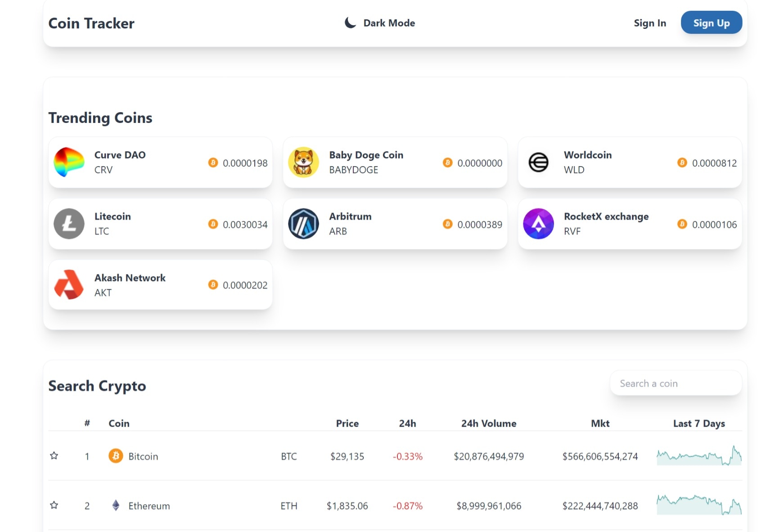Viewport: 775px width, 532px height.
Task: Click the bitcoin symbol beside 0.0000000
Action: click(x=447, y=162)
